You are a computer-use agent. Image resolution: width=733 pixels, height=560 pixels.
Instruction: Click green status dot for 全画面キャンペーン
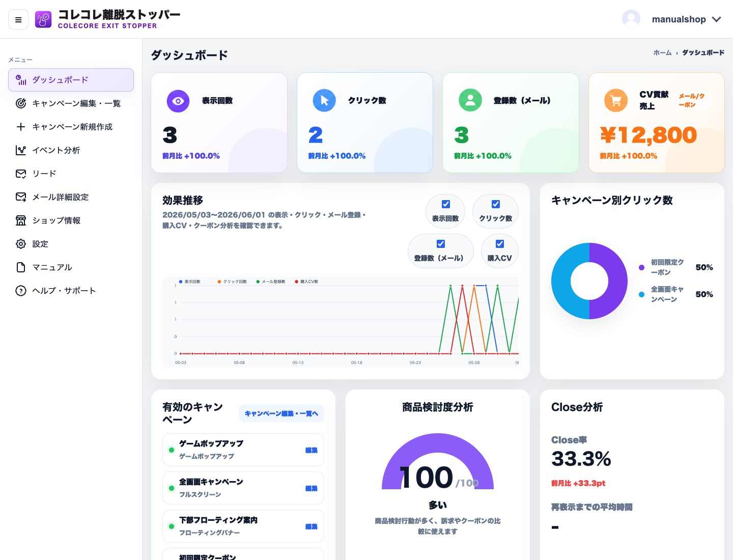click(x=172, y=488)
